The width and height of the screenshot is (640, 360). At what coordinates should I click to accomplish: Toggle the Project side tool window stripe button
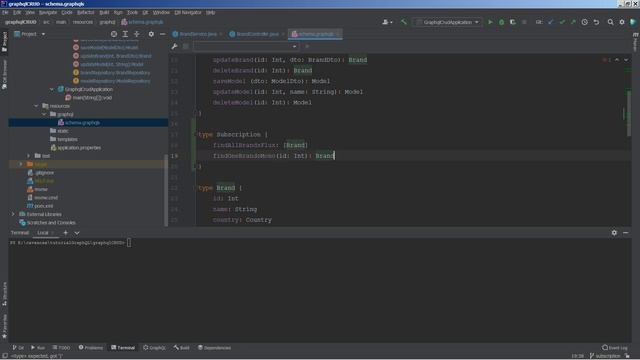coord(4,42)
